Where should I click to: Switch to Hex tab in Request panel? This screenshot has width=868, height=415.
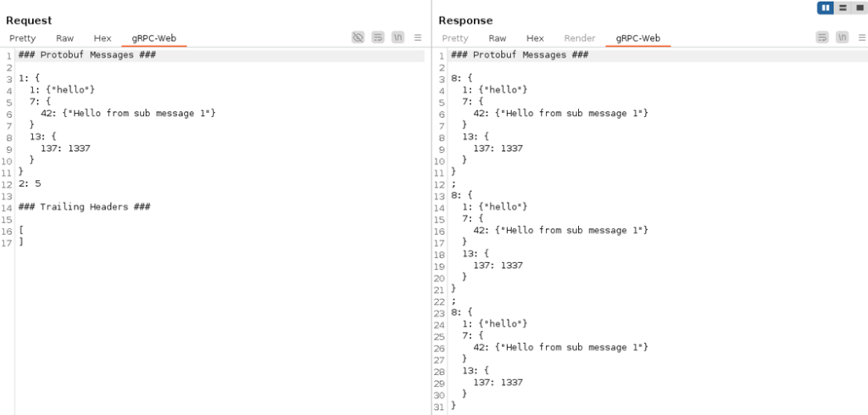point(103,38)
